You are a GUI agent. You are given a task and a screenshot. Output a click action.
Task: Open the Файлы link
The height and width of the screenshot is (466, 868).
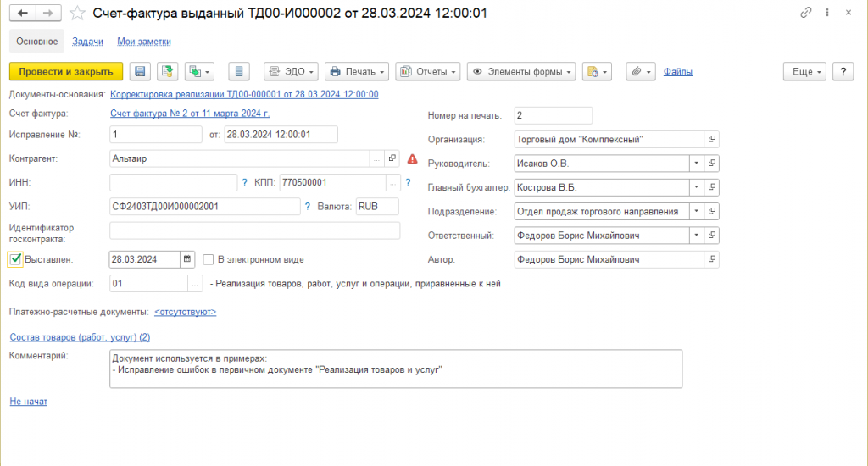pyautogui.click(x=677, y=71)
